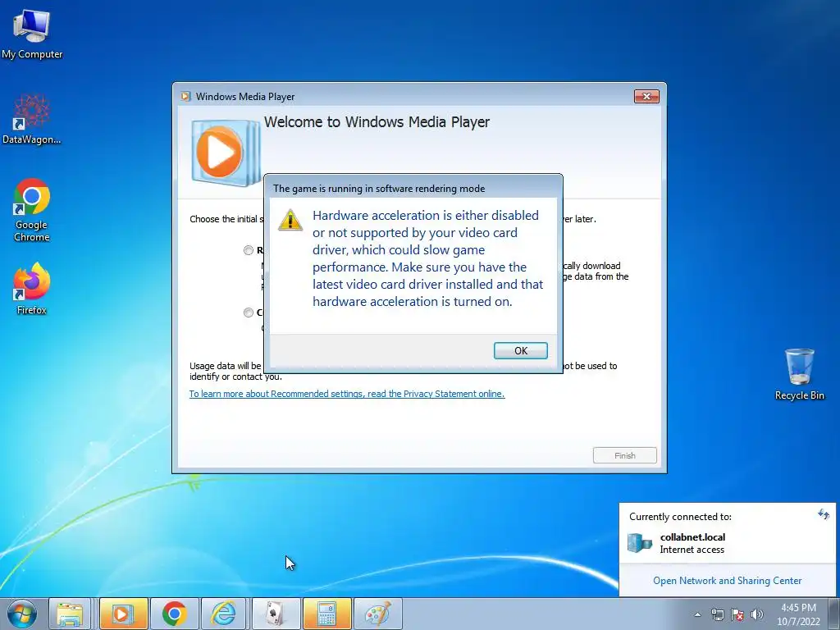Click the refresh arrows in network flyout

coord(824,515)
